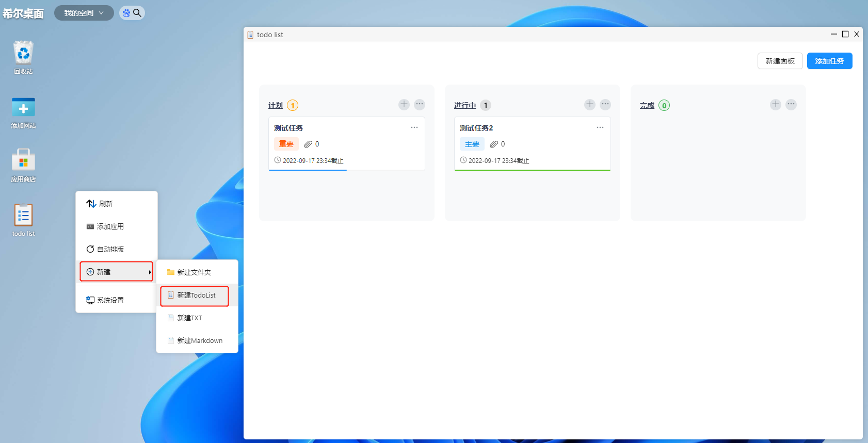This screenshot has height=443, width=868.
Task: Click the clock icon on 测试任务2 card
Action: (x=463, y=160)
